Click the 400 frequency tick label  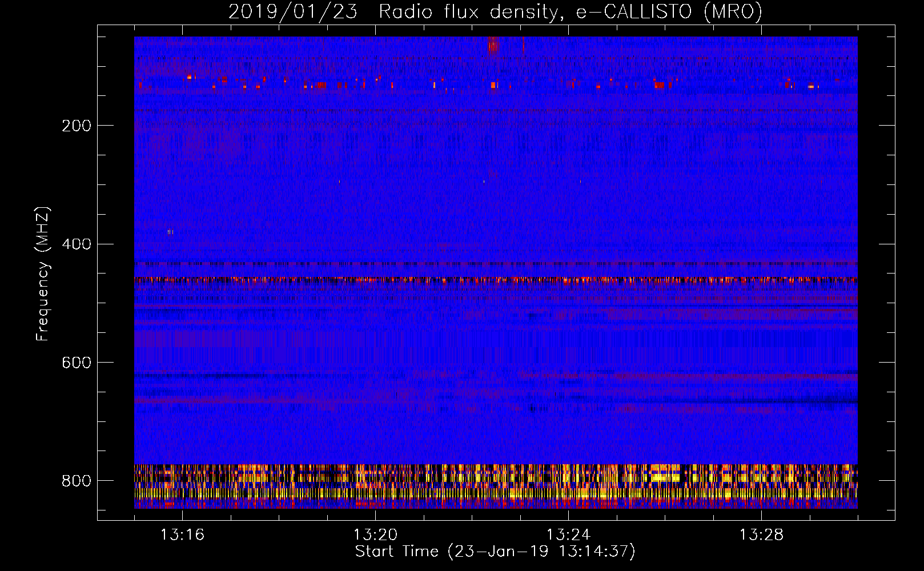(x=77, y=244)
